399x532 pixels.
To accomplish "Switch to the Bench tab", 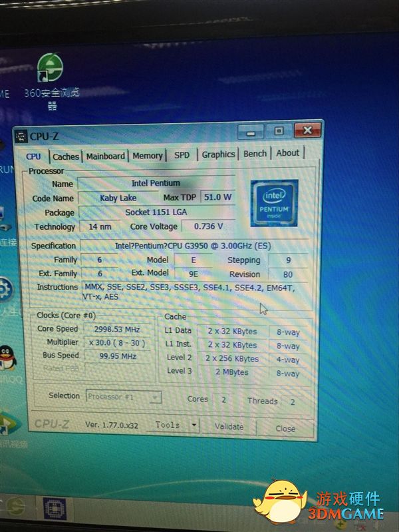I will (x=255, y=154).
